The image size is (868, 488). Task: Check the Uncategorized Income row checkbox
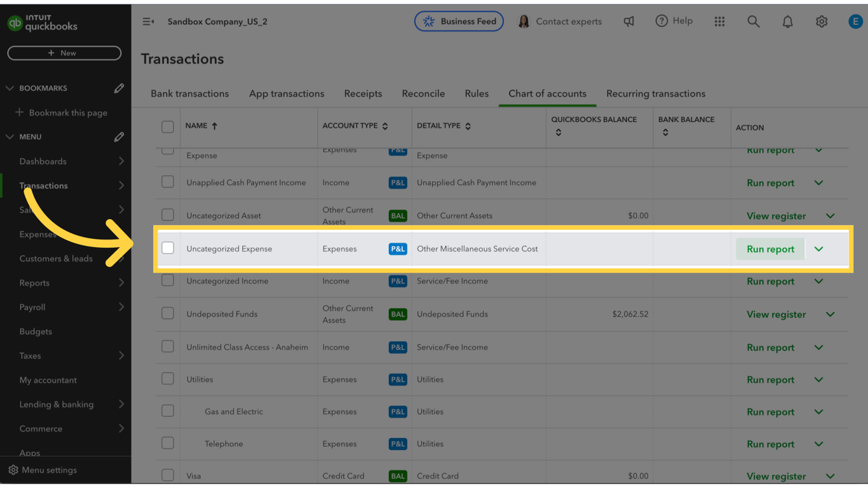(168, 280)
